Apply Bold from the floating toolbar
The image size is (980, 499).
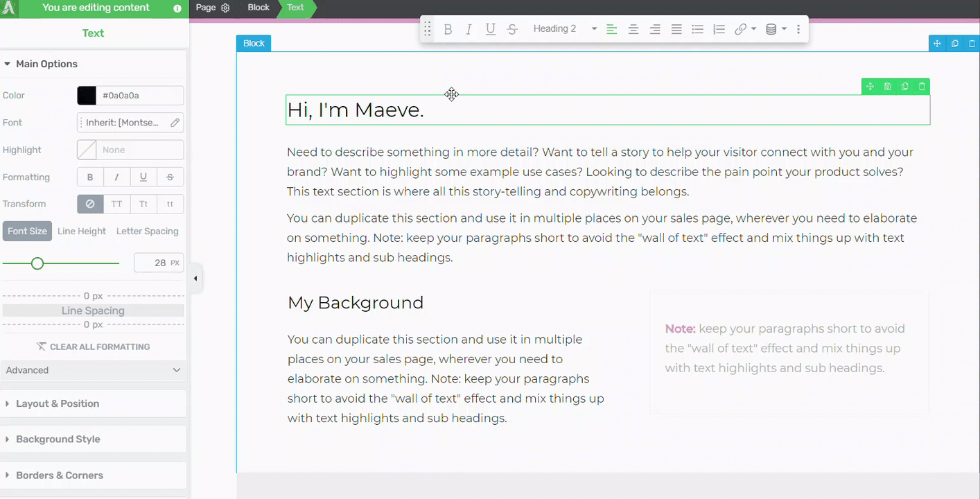(x=448, y=29)
